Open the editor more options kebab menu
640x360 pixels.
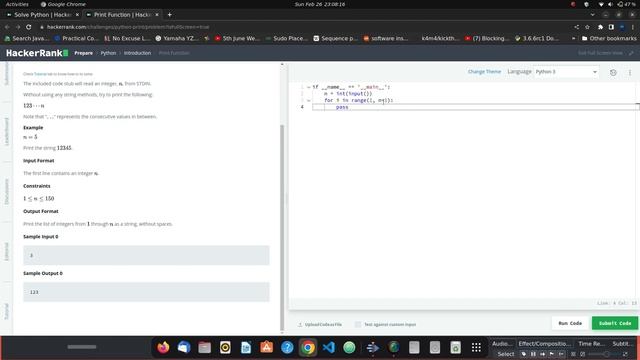630,72
